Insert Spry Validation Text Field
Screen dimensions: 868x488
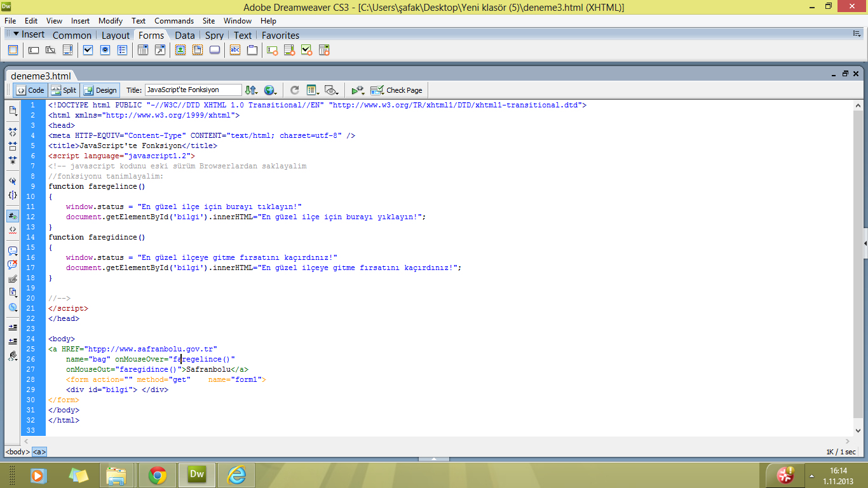[x=273, y=50]
